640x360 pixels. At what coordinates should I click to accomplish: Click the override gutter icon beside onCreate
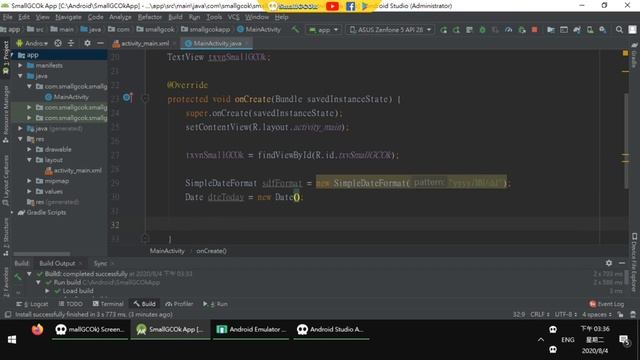pyautogui.click(x=127, y=98)
